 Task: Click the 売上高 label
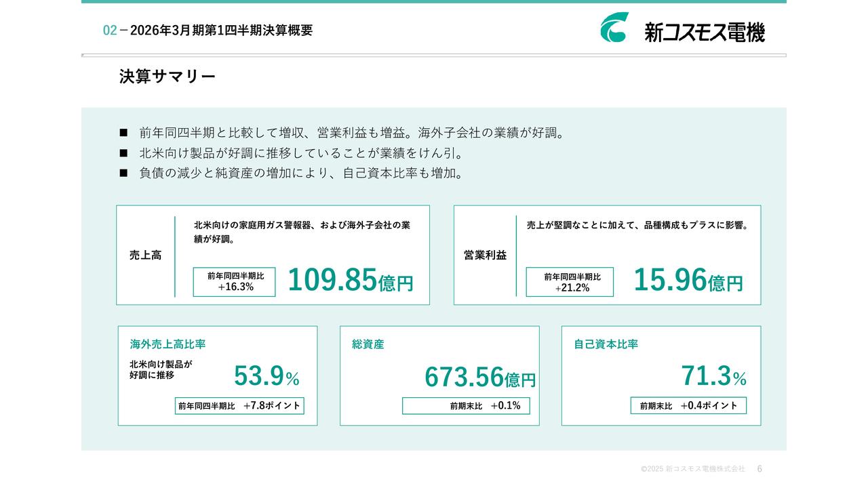[145, 256]
